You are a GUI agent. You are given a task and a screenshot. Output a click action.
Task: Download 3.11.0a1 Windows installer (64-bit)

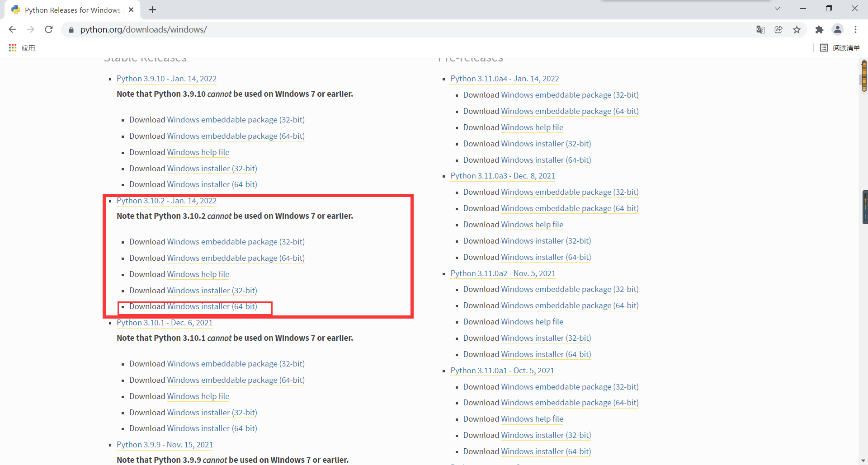click(x=546, y=451)
